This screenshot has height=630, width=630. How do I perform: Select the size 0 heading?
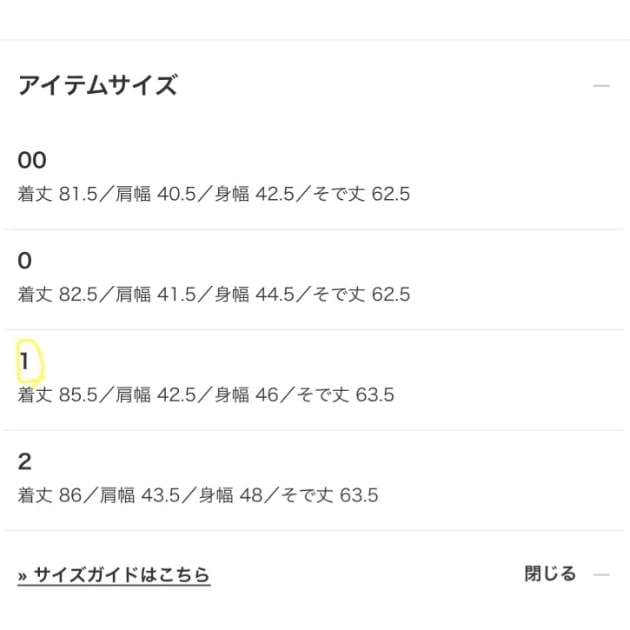(25, 261)
